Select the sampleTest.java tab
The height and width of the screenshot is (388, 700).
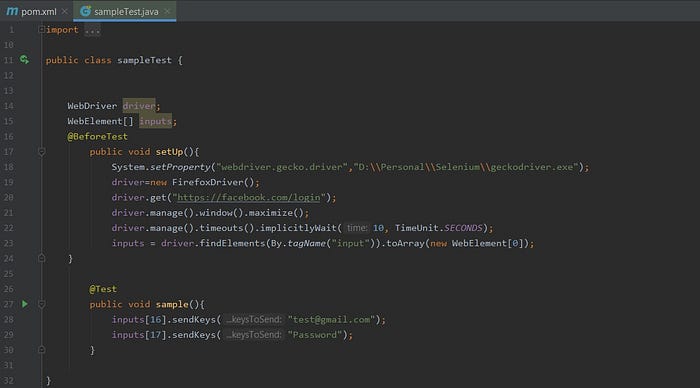(125, 12)
